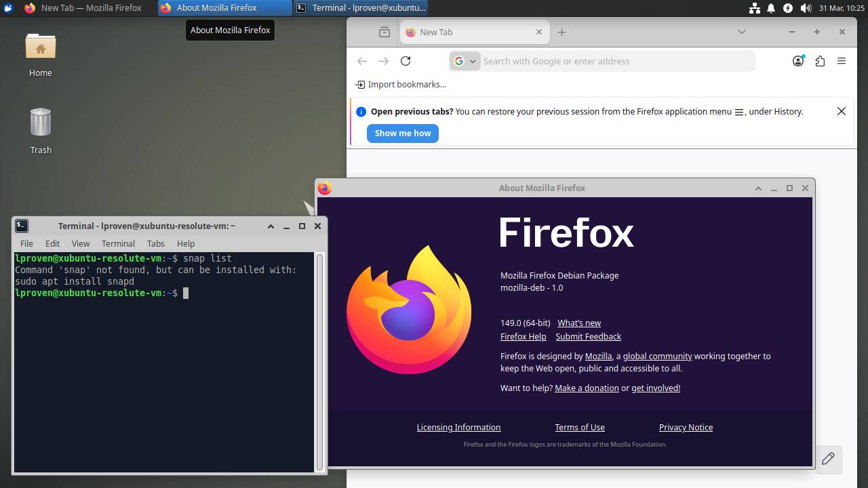Expand the Google search engine dropdown

pyautogui.click(x=465, y=61)
